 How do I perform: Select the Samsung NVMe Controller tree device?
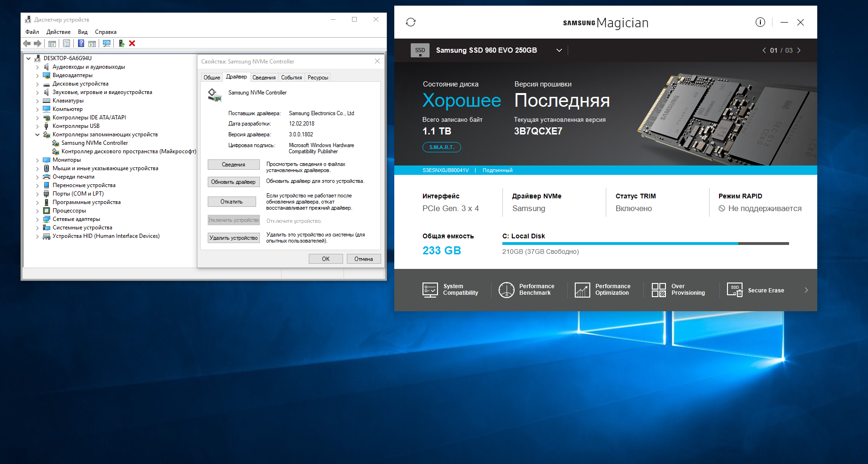pyautogui.click(x=94, y=143)
